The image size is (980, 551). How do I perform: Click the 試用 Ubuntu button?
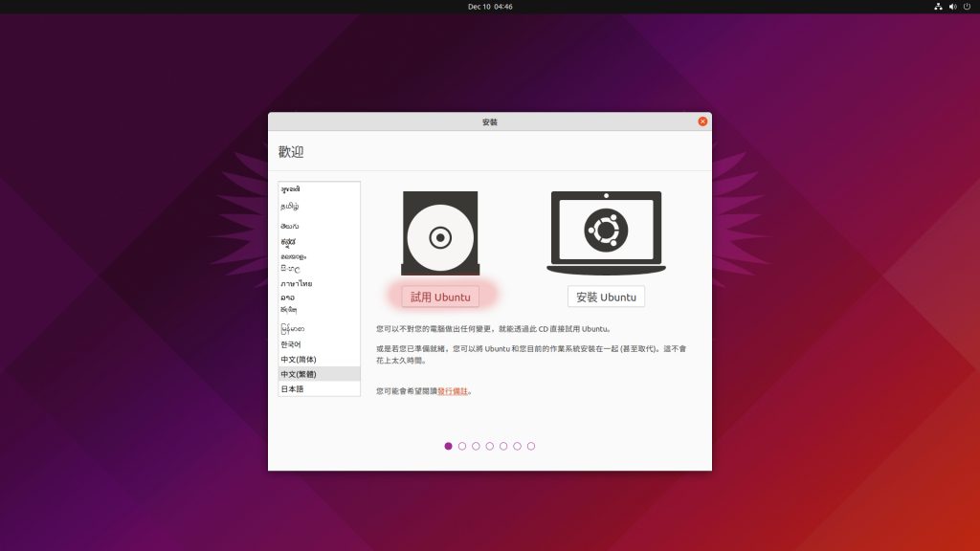point(440,297)
